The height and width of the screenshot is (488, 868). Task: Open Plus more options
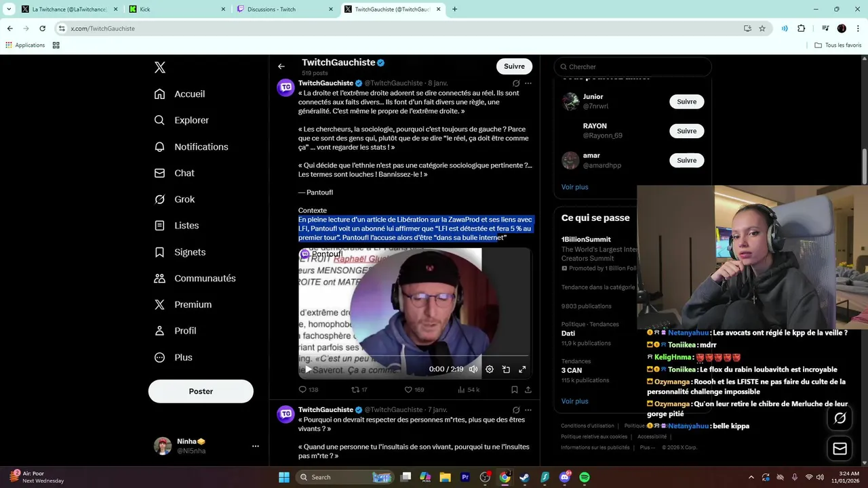tap(174, 357)
